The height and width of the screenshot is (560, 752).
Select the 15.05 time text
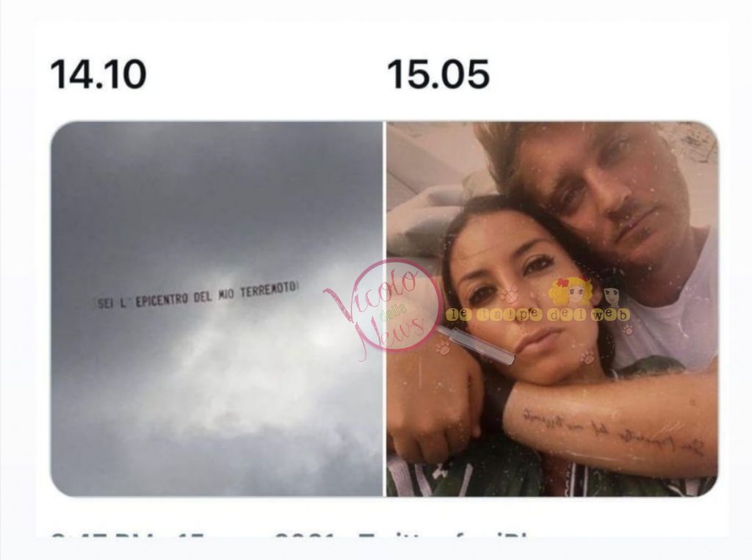coord(438,74)
